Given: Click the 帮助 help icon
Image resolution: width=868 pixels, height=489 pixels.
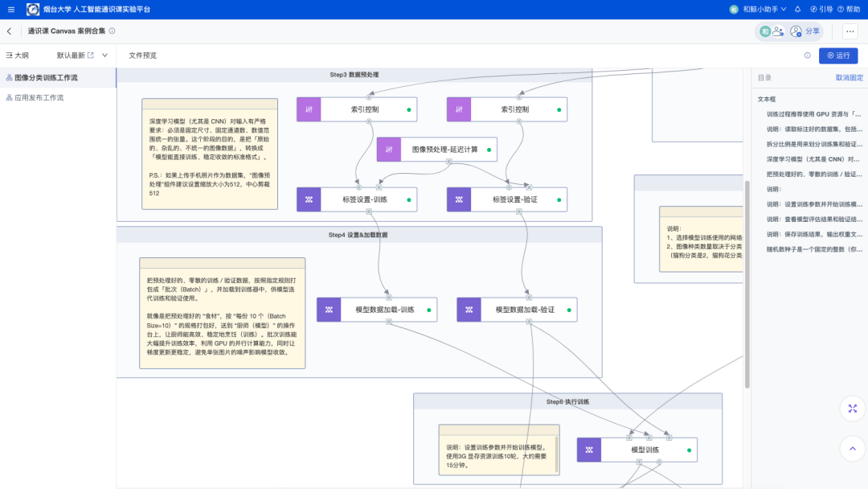Looking at the screenshot, I should click(x=848, y=10).
